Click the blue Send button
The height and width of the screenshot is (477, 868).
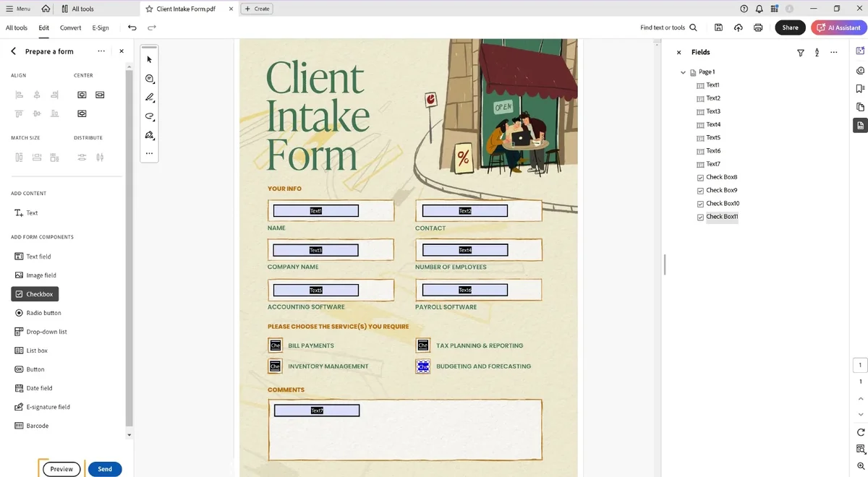coord(105,469)
